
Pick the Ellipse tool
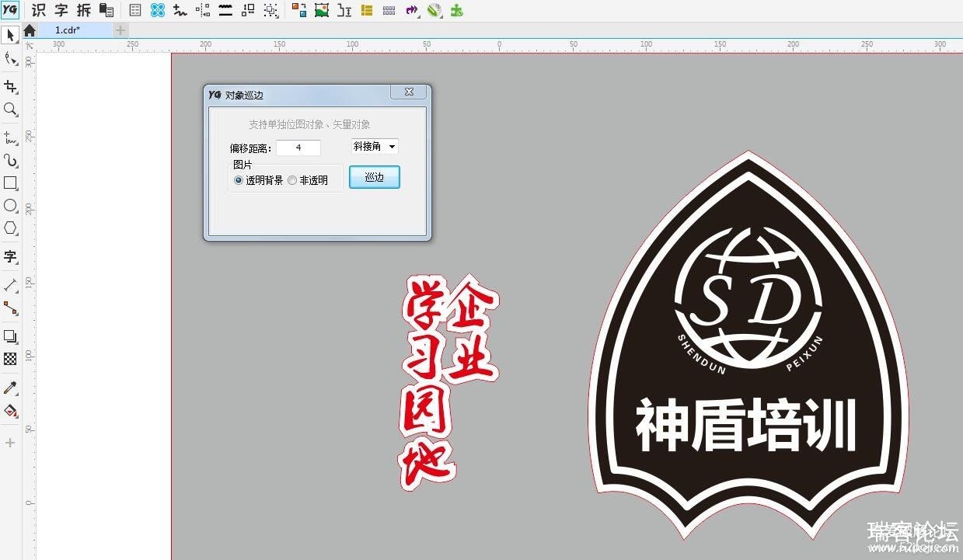click(10, 206)
